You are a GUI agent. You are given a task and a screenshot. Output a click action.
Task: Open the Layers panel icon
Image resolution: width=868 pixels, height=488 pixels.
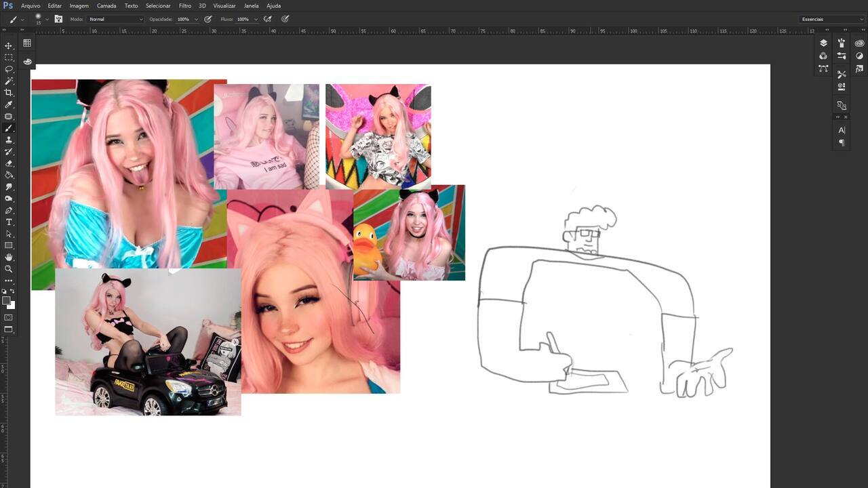click(823, 43)
